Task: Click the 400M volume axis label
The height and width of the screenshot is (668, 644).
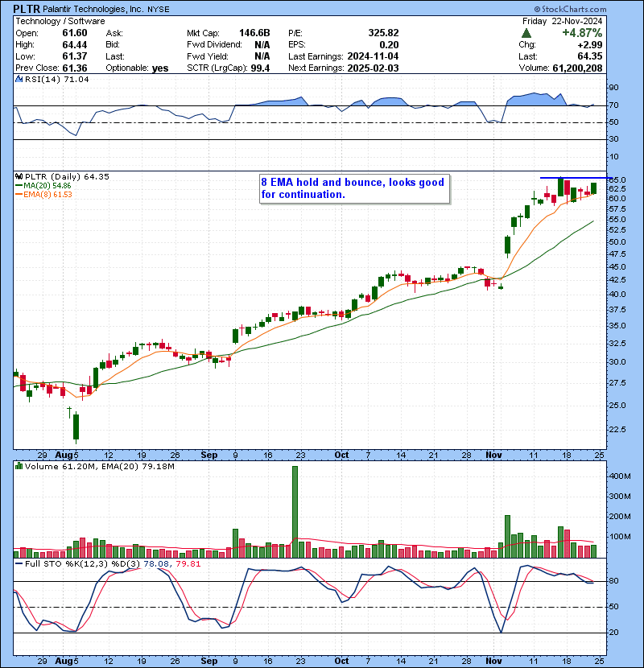Action: point(620,476)
